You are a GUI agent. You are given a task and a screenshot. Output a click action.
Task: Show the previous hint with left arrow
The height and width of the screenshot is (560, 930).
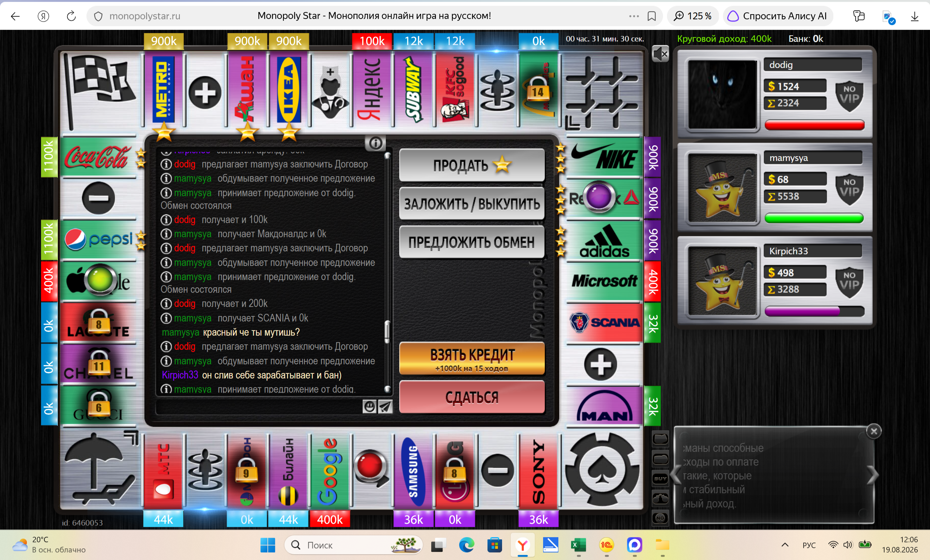click(676, 475)
